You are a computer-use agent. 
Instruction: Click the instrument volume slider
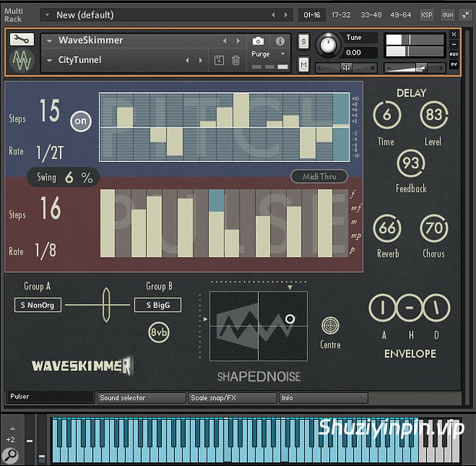click(415, 68)
